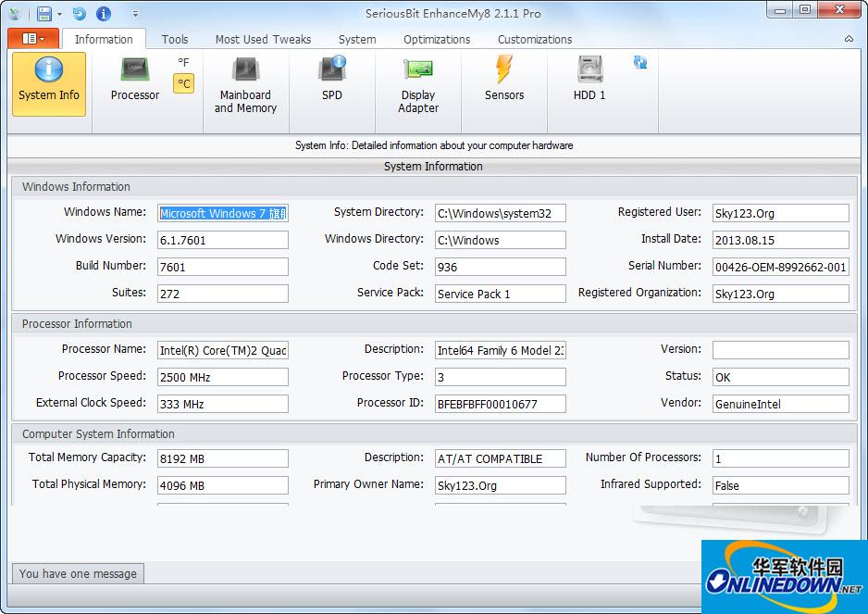Open the Sensors section
The width and height of the screenshot is (868, 614).
point(503,79)
